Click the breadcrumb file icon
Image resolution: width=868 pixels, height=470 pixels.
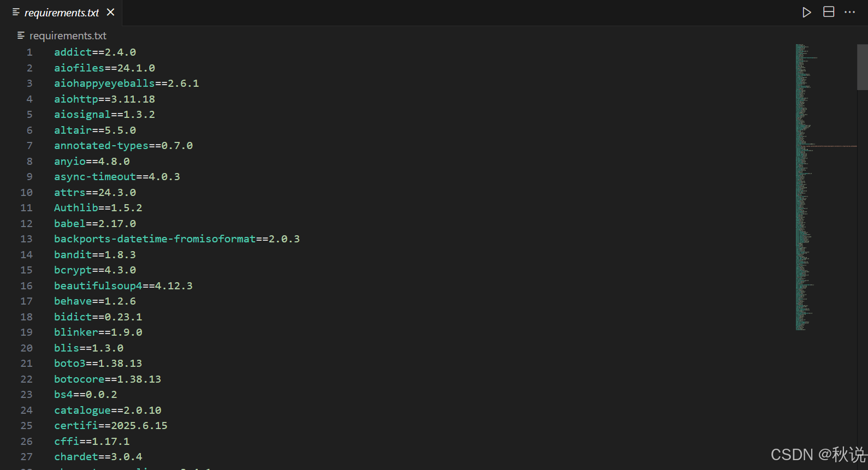point(21,35)
